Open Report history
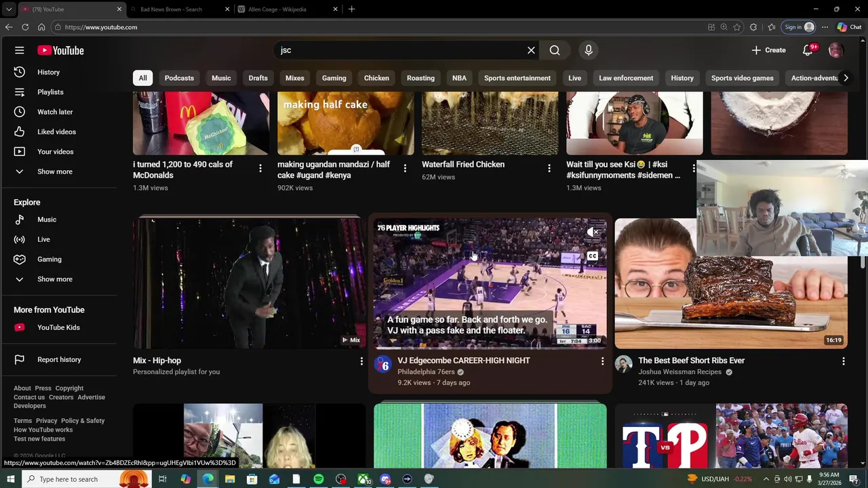The width and height of the screenshot is (868, 488). coord(59,360)
